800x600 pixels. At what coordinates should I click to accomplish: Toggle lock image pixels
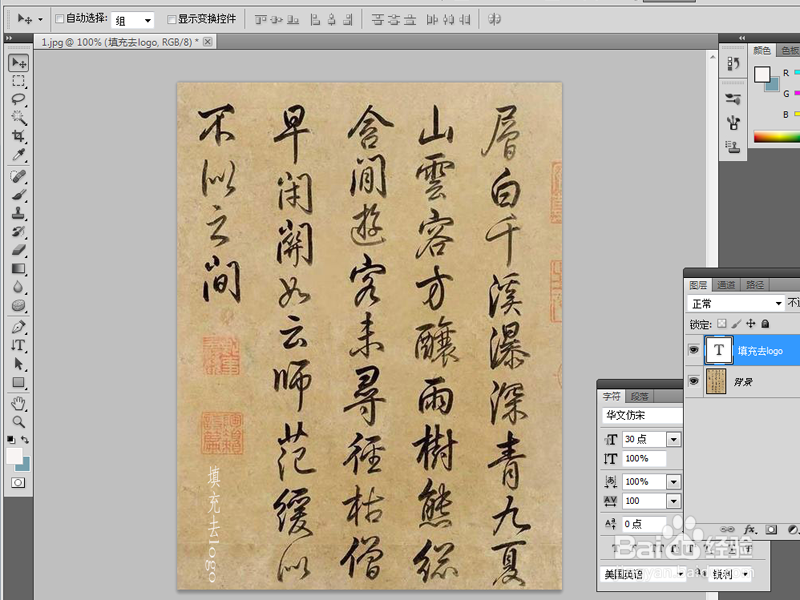tap(736, 323)
